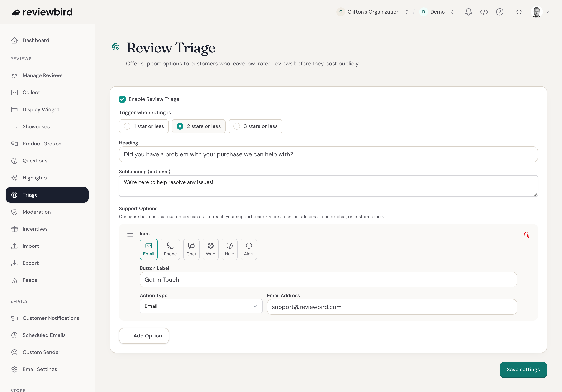This screenshot has height=392, width=562.
Task: Toggle the light/dark theme sun icon
Action: pyautogui.click(x=519, y=12)
